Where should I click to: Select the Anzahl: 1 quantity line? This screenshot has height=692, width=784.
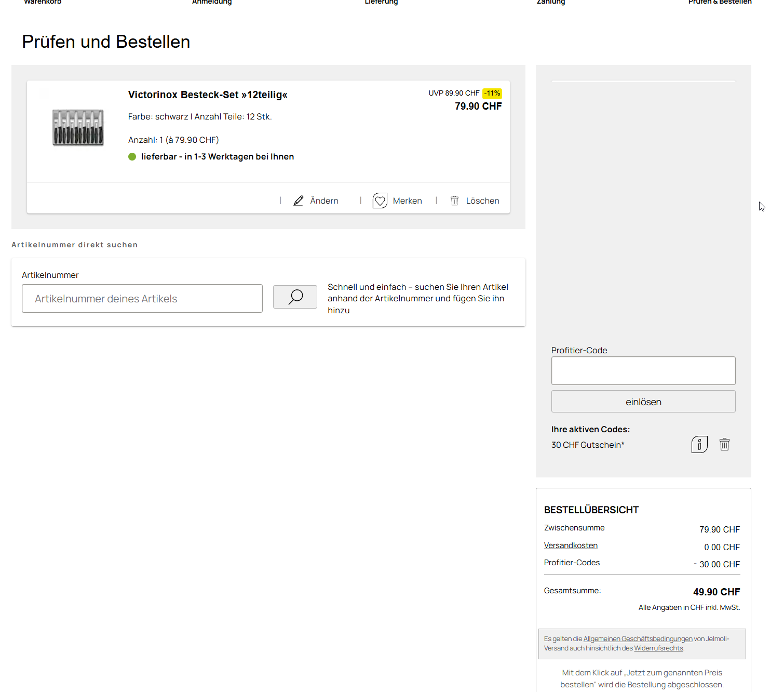click(173, 140)
